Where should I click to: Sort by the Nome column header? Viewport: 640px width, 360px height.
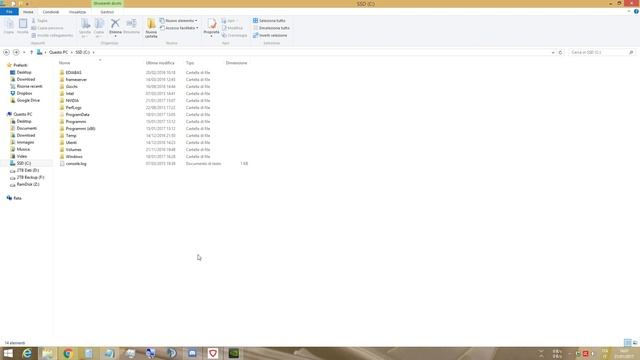pyautogui.click(x=64, y=63)
